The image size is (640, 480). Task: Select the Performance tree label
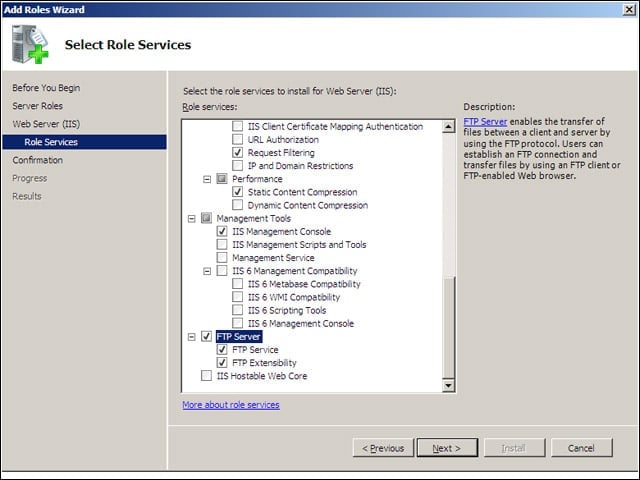[x=257, y=179]
